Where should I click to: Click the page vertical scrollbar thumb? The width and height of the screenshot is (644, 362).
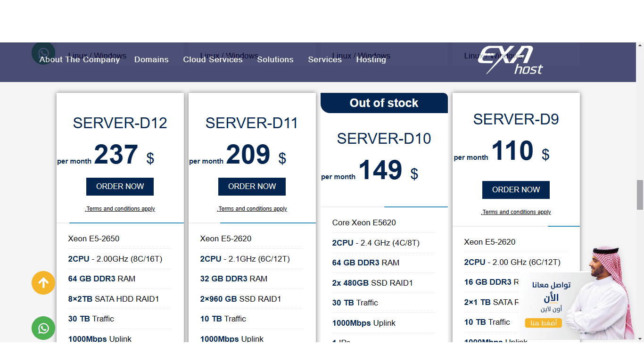pos(640,195)
